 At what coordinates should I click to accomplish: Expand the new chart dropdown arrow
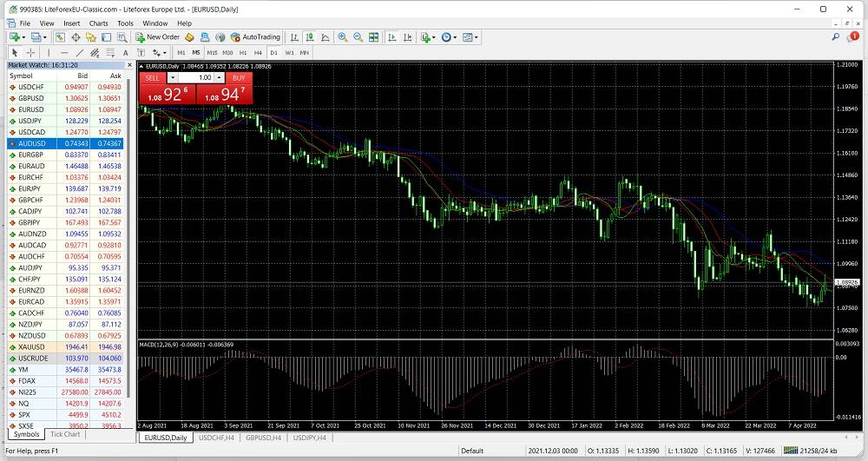(23, 37)
